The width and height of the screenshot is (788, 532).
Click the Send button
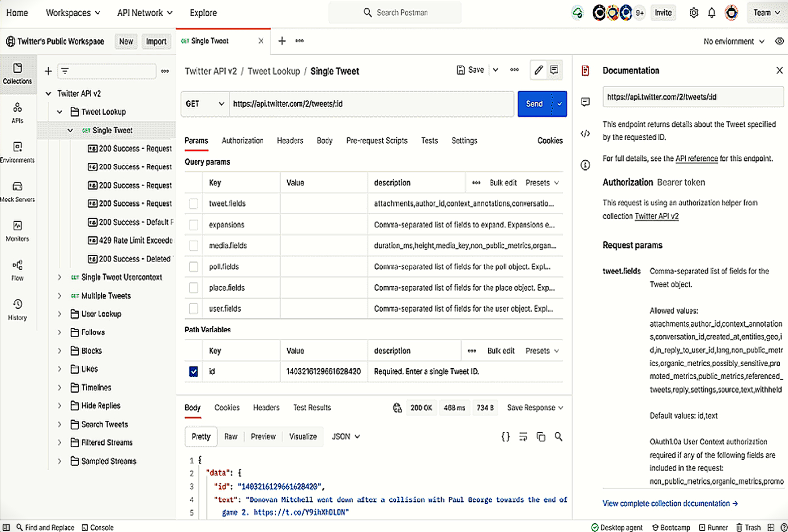pos(534,104)
